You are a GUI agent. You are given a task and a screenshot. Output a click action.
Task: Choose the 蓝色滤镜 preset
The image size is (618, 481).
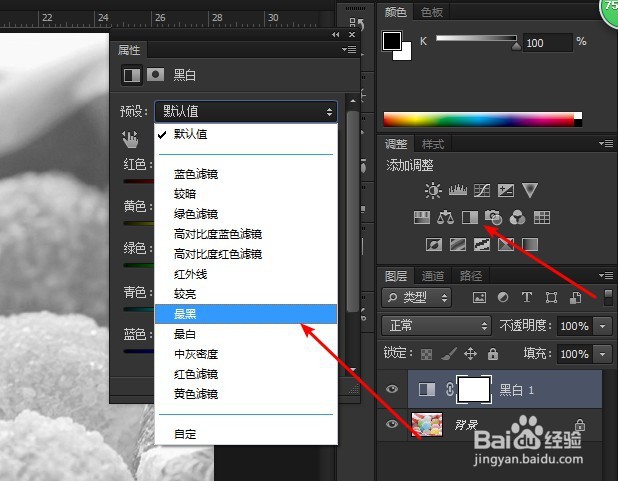246,174
